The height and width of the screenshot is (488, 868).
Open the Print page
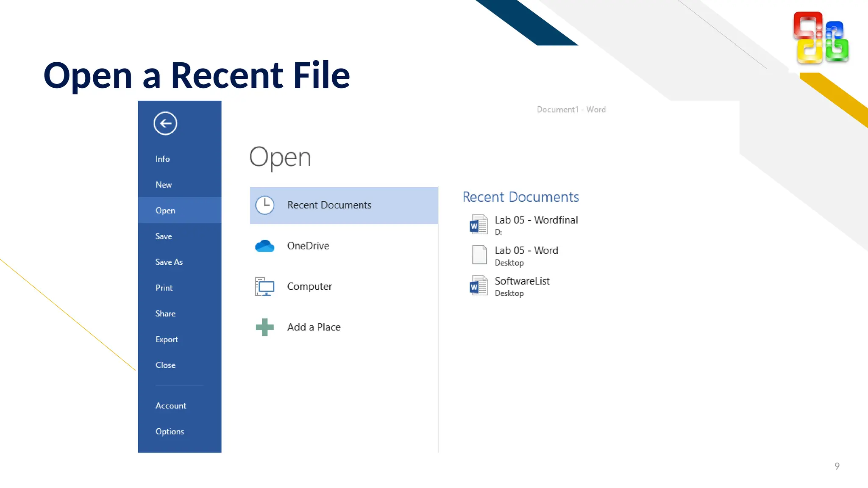point(164,288)
